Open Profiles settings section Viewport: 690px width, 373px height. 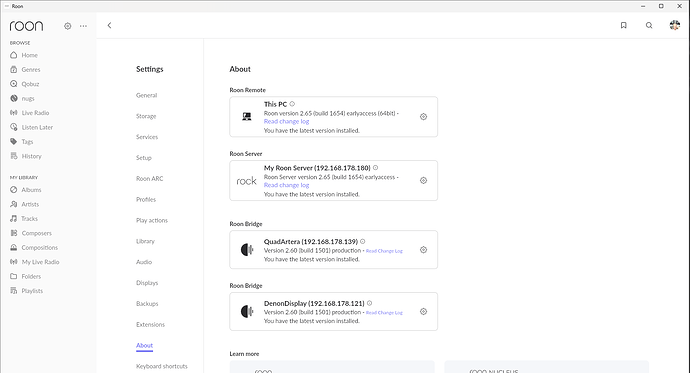(146, 199)
